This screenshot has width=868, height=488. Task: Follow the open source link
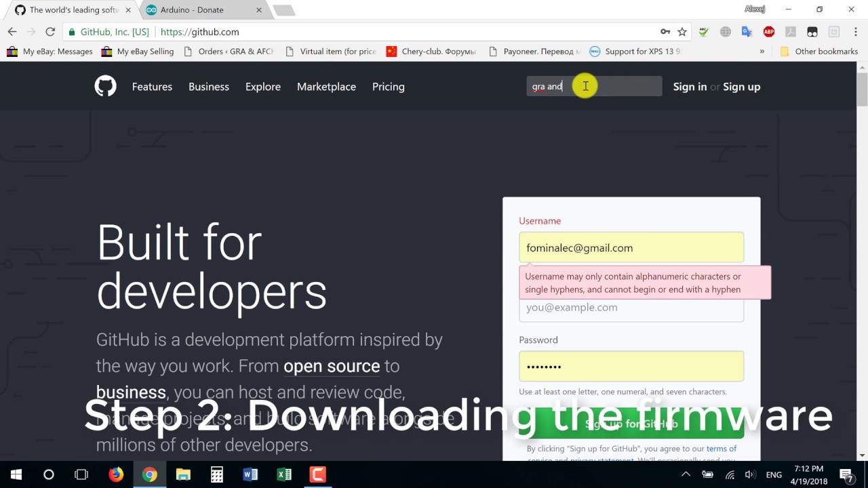click(x=332, y=366)
